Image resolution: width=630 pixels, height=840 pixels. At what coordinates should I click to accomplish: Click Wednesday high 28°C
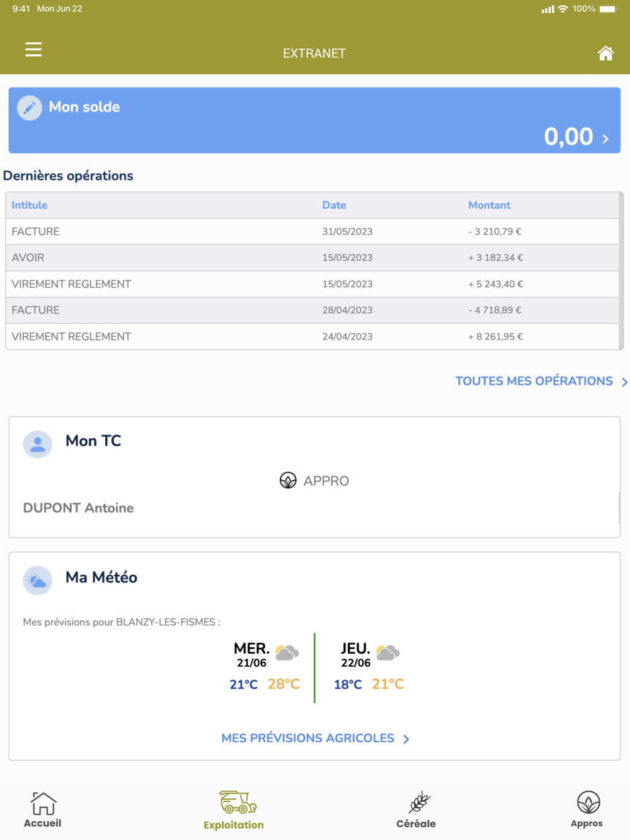pyautogui.click(x=283, y=684)
